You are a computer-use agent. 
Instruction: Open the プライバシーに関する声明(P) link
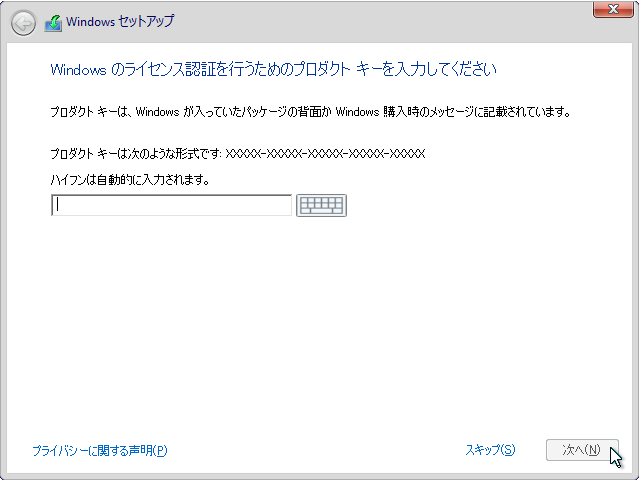pyautogui.click(x=100, y=450)
